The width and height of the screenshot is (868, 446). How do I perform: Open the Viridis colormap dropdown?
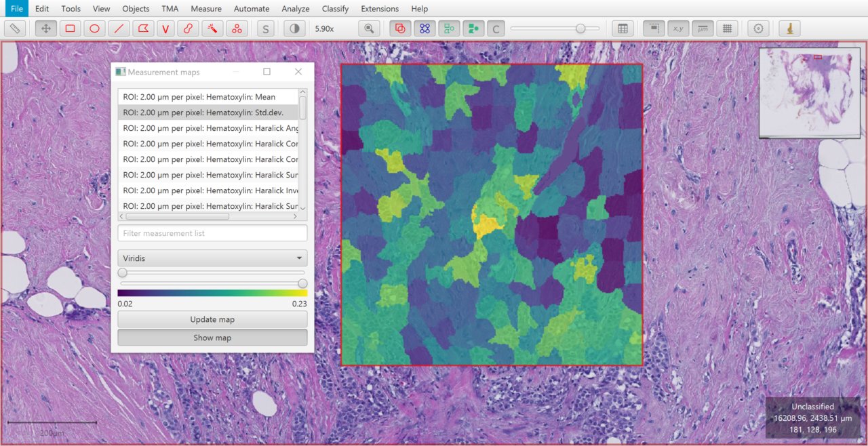[x=212, y=258]
